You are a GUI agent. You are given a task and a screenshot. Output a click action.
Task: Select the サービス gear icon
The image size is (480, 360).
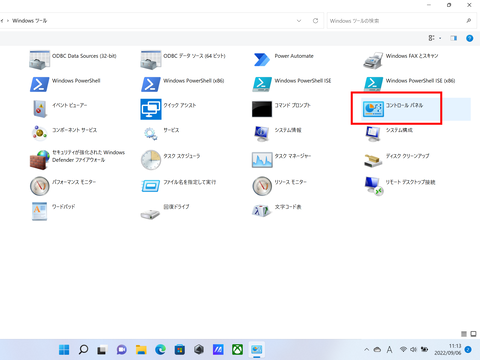(x=151, y=134)
